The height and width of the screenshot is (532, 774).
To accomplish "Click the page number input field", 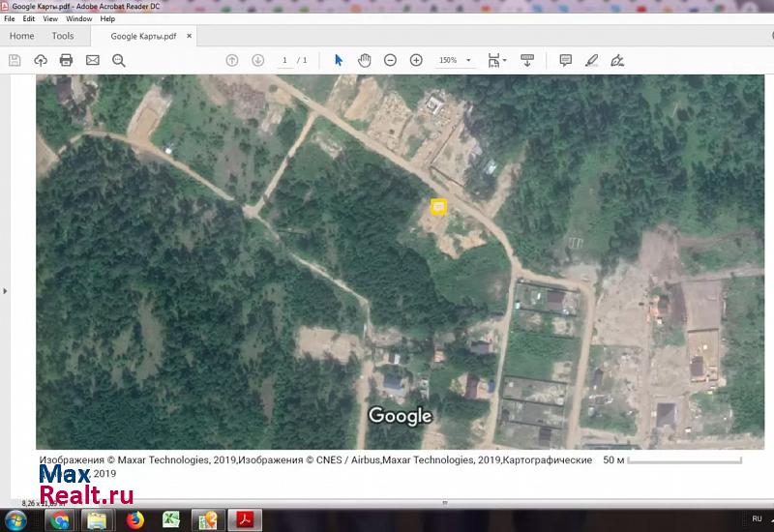I will [x=284, y=60].
